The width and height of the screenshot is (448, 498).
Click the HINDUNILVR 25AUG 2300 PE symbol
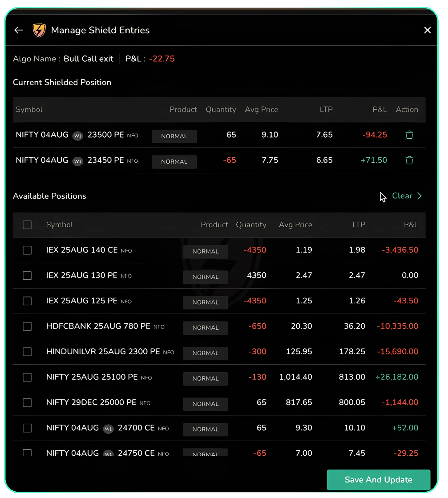tap(103, 351)
